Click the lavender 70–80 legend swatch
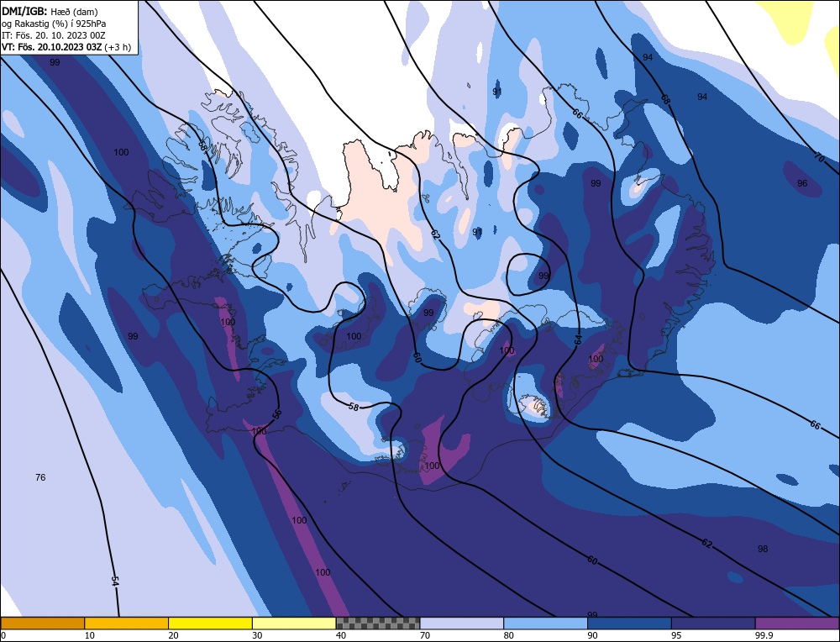The height and width of the screenshot is (642, 840). tap(462, 623)
